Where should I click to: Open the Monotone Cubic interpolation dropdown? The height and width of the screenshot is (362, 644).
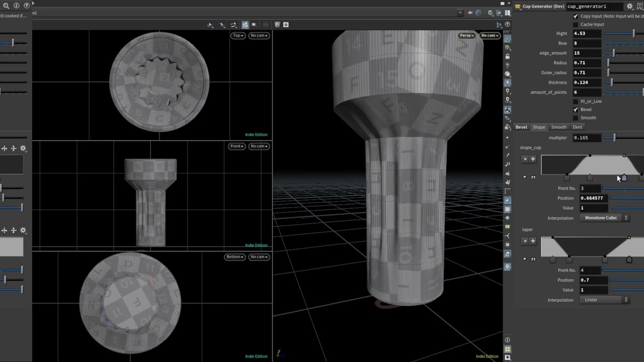point(604,218)
